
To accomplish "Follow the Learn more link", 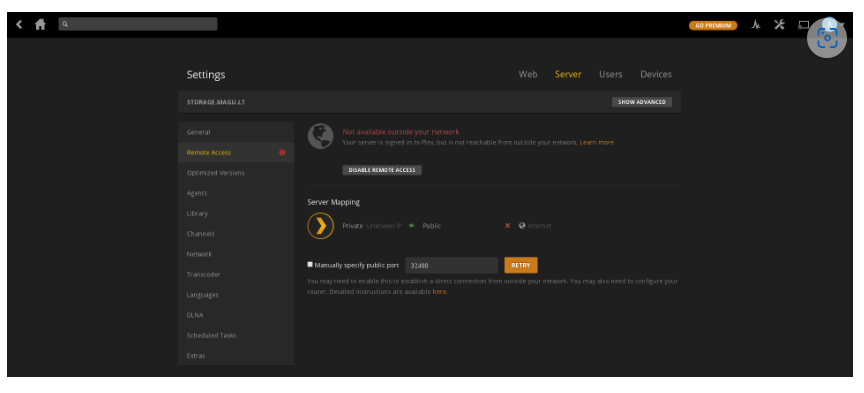I will coord(597,142).
